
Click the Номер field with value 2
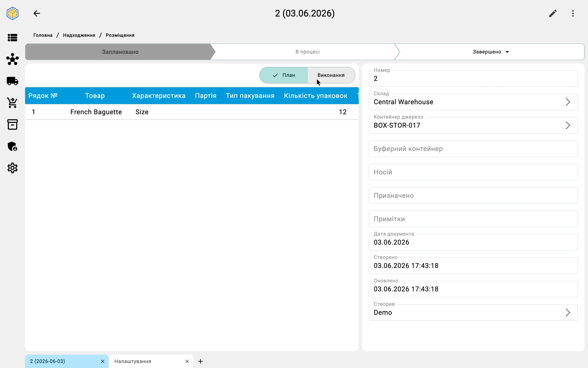[473, 78]
